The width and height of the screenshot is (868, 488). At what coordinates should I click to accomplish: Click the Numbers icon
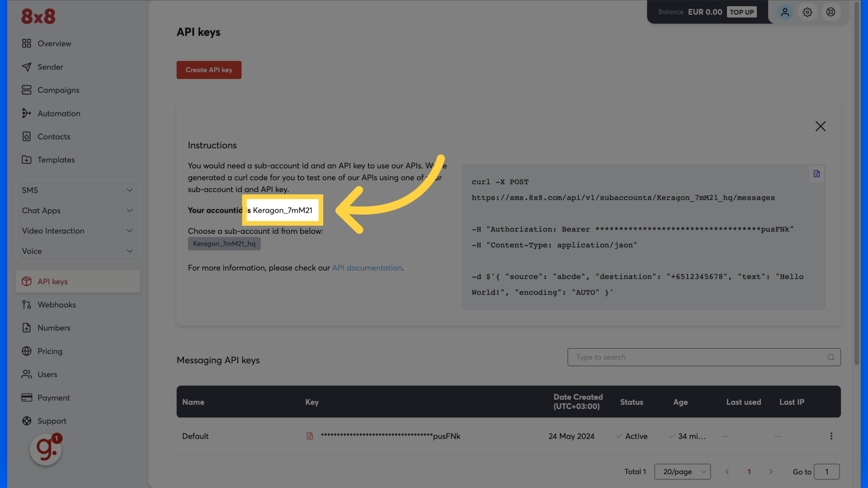pyautogui.click(x=27, y=328)
